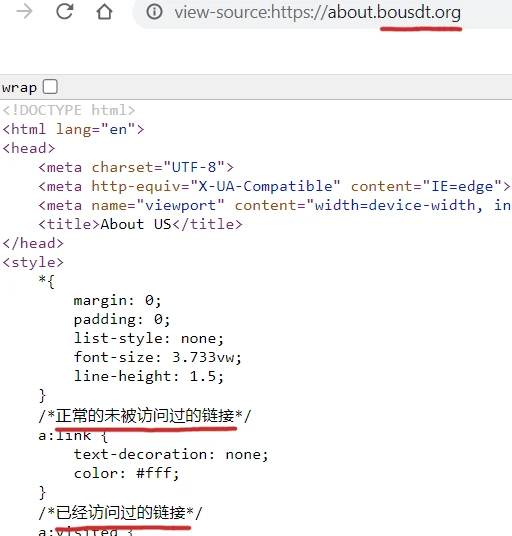Go to the browser home page
Viewport: 512px width, 536px height.
(104, 12)
